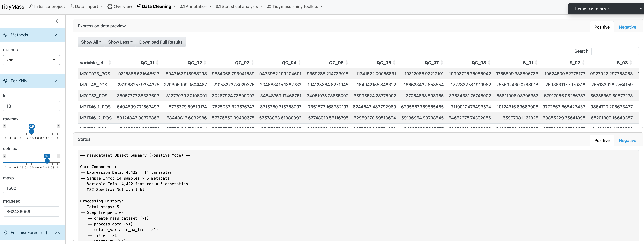Click the M71T46_1_POS row identifier
The height and width of the screenshot is (244, 644).
coord(95,107)
